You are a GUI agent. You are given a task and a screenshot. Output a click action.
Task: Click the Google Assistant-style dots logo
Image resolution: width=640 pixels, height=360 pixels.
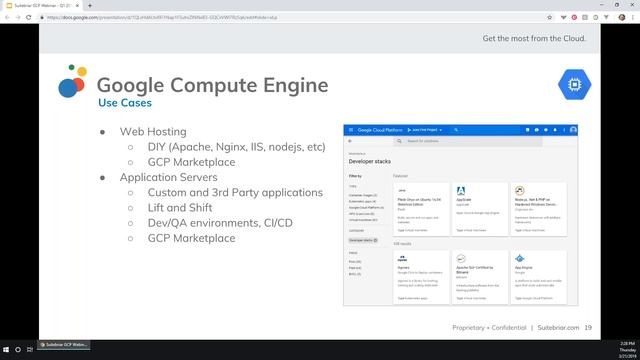click(x=73, y=81)
